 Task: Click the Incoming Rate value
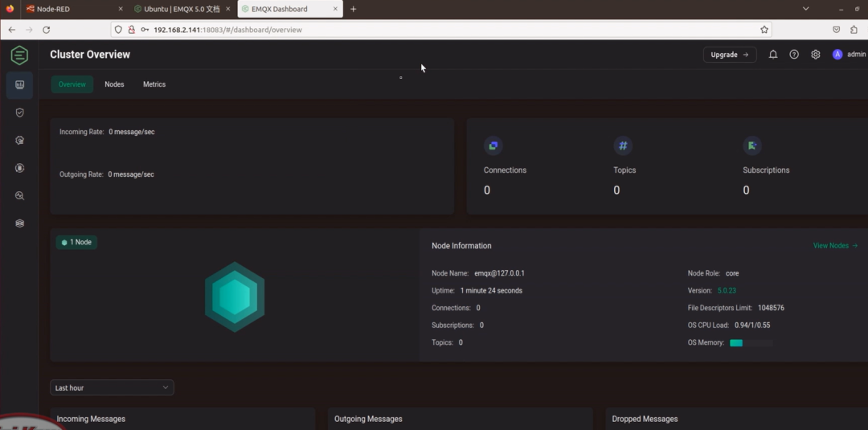point(132,132)
